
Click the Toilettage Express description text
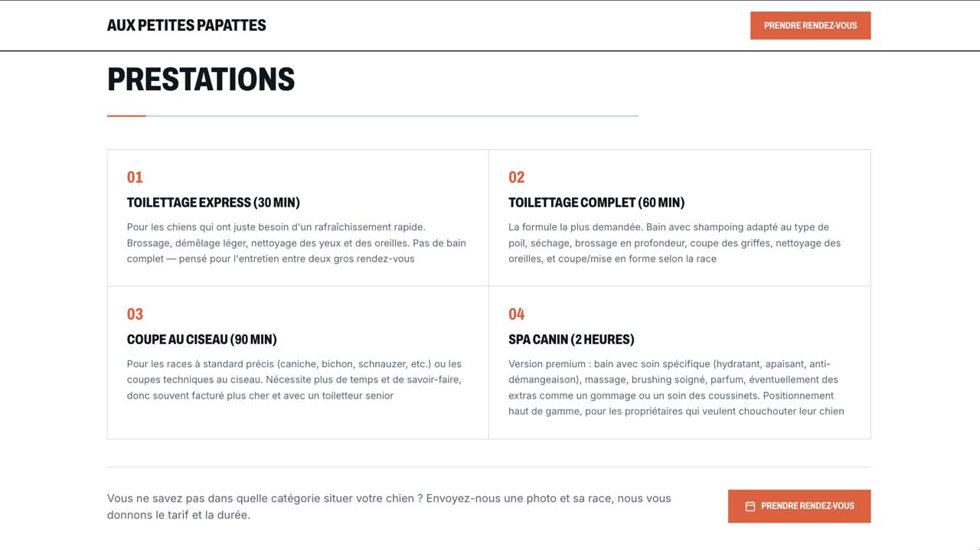296,243
